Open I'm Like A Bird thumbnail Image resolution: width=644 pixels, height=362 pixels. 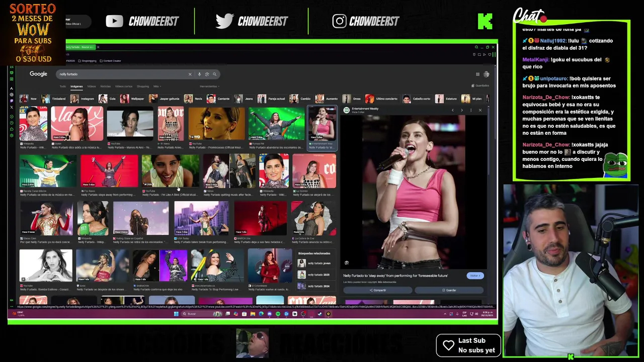click(x=170, y=170)
